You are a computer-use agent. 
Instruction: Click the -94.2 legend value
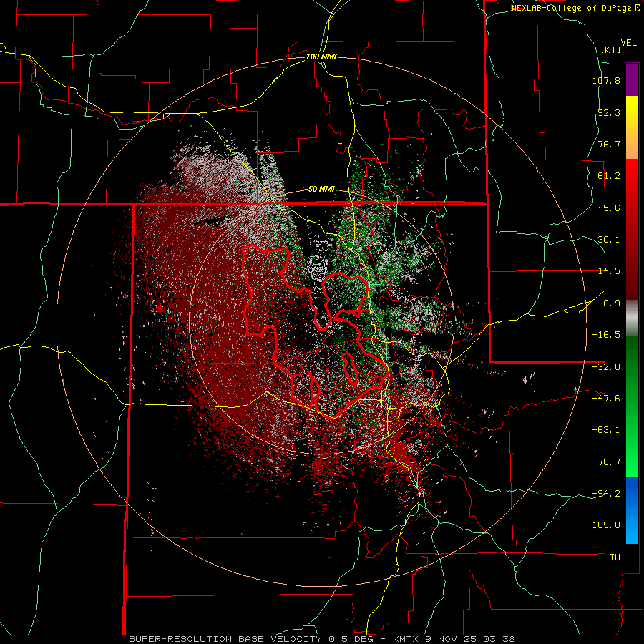tap(606, 493)
